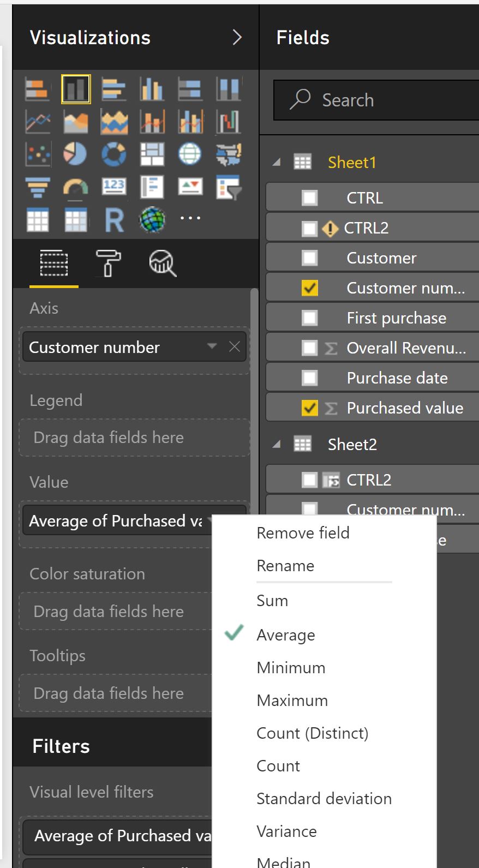This screenshot has width=479, height=868.
Task: Choose the matrix visual
Action: coord(76,220)
